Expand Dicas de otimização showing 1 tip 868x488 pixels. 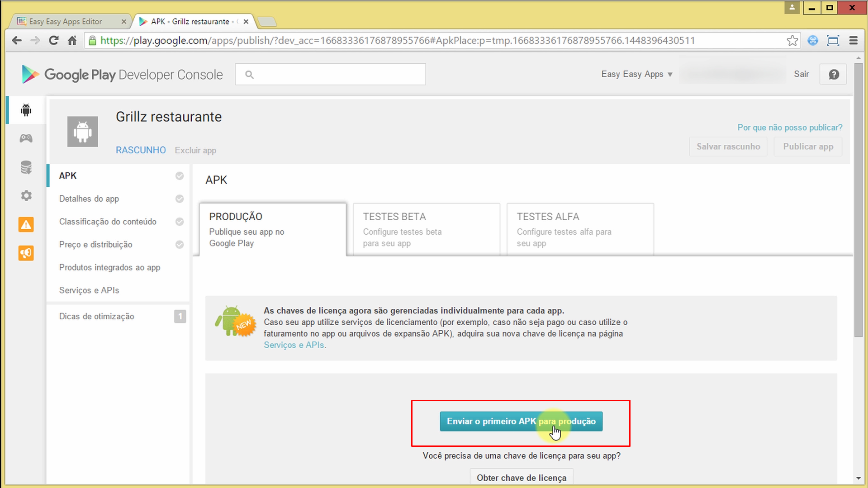tap(96, 316)
